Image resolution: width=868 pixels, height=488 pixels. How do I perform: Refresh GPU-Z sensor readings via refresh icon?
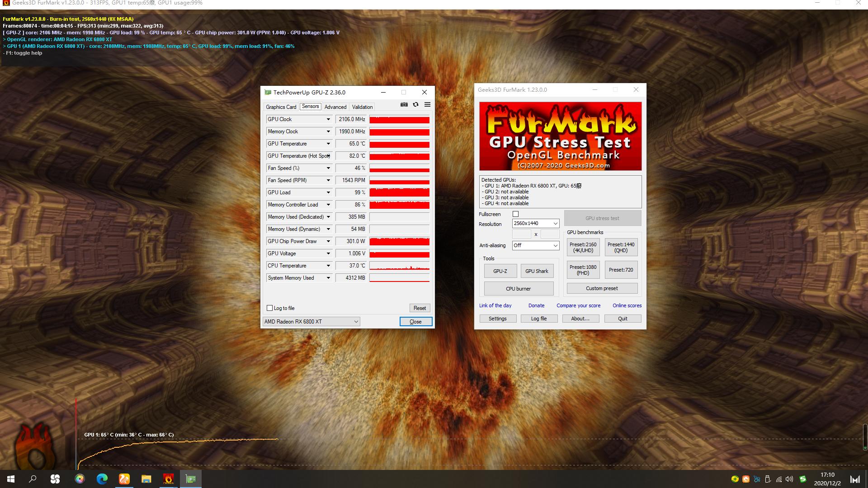click(415, 104)
